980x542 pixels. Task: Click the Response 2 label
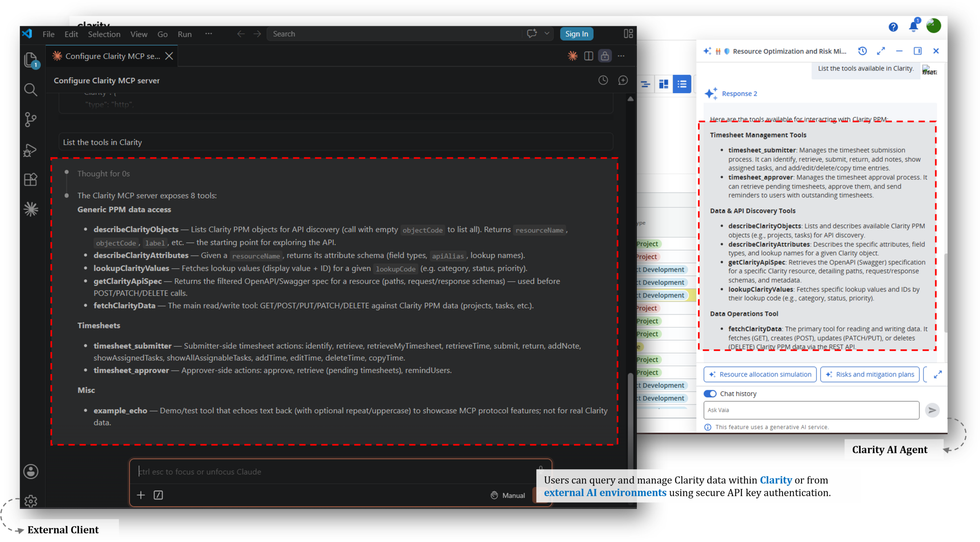739,93
